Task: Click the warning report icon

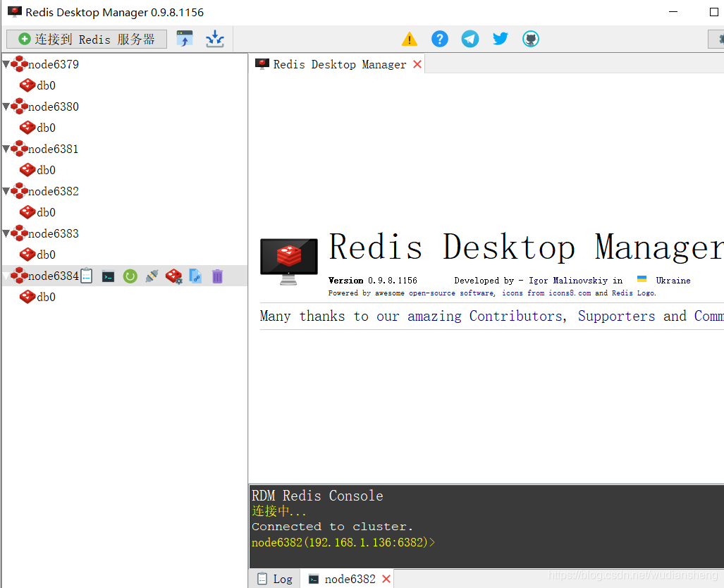Action: click(409, 39)
